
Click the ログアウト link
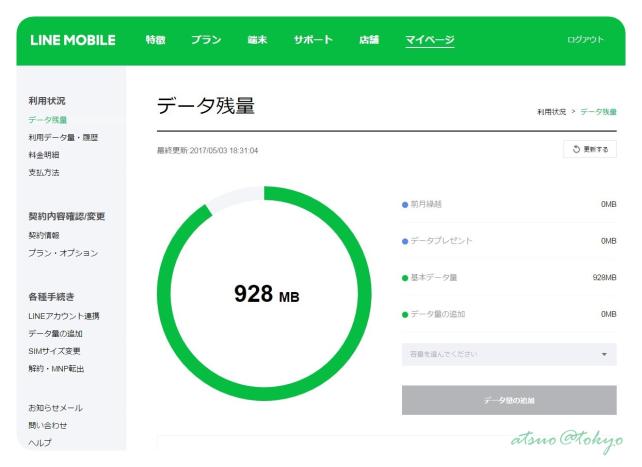click(x=585, y=40)
